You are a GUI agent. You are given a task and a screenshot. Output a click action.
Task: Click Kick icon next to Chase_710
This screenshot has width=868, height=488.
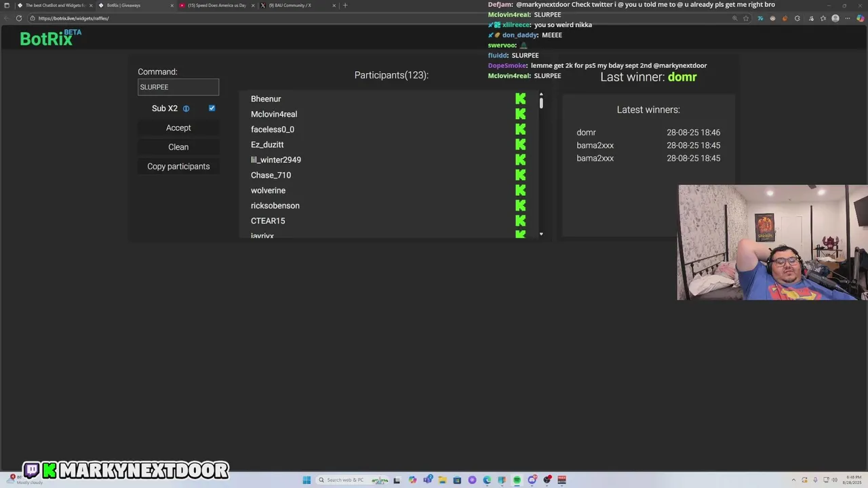point(520,175)
